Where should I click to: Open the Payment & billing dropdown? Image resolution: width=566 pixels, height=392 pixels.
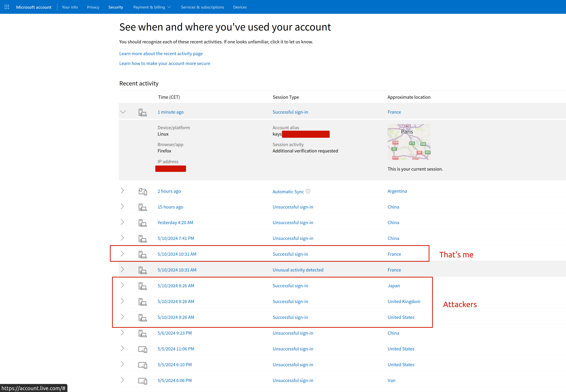152,7
